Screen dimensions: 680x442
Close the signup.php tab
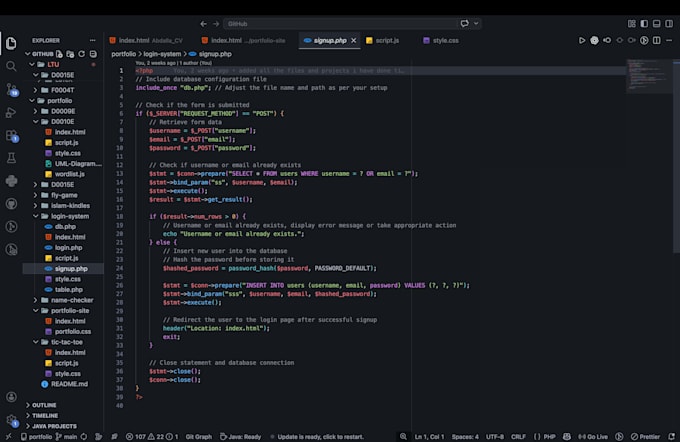pos(353,40)
